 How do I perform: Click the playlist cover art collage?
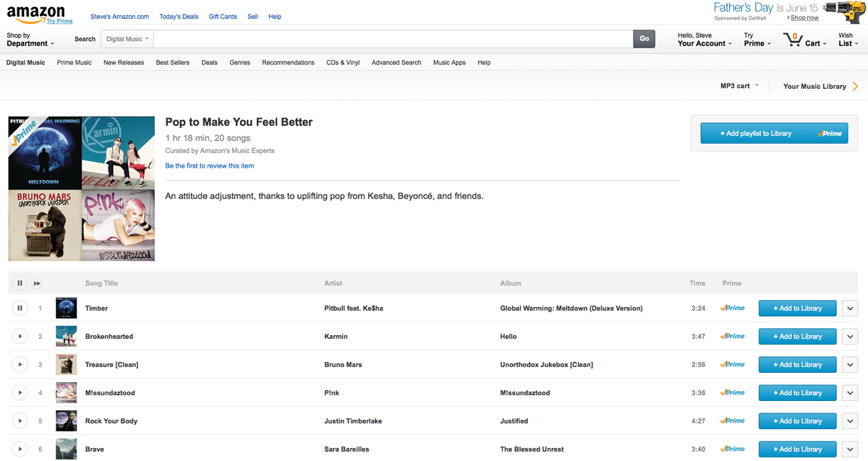[82, 189]
